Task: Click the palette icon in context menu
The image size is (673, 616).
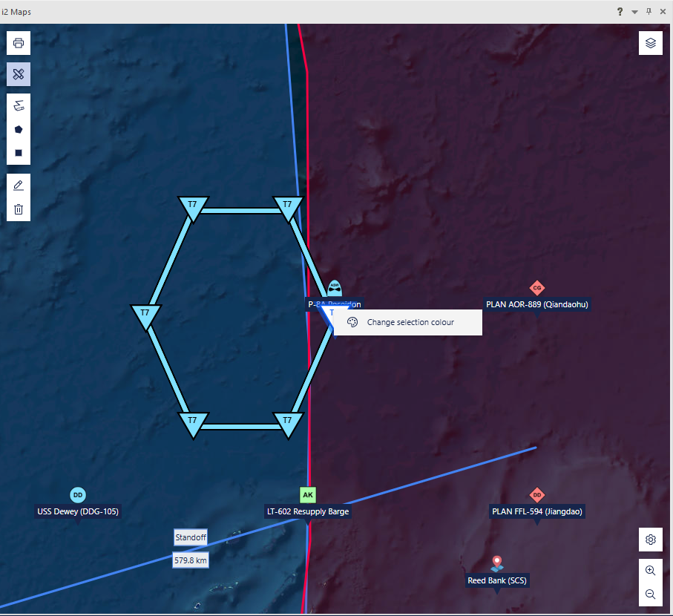Action: pyautogui.click(x=352, y=323)
